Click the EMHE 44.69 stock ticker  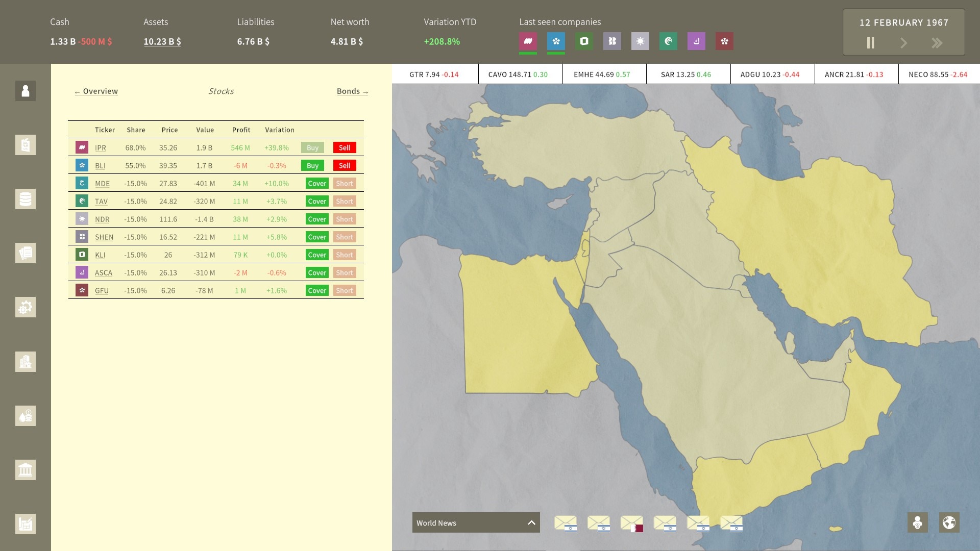(602, 74)
